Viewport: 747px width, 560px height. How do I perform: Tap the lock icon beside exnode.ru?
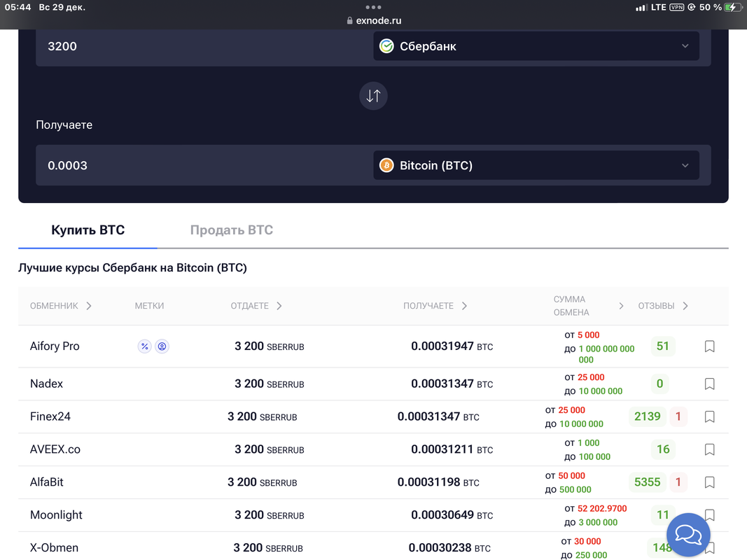349,20
